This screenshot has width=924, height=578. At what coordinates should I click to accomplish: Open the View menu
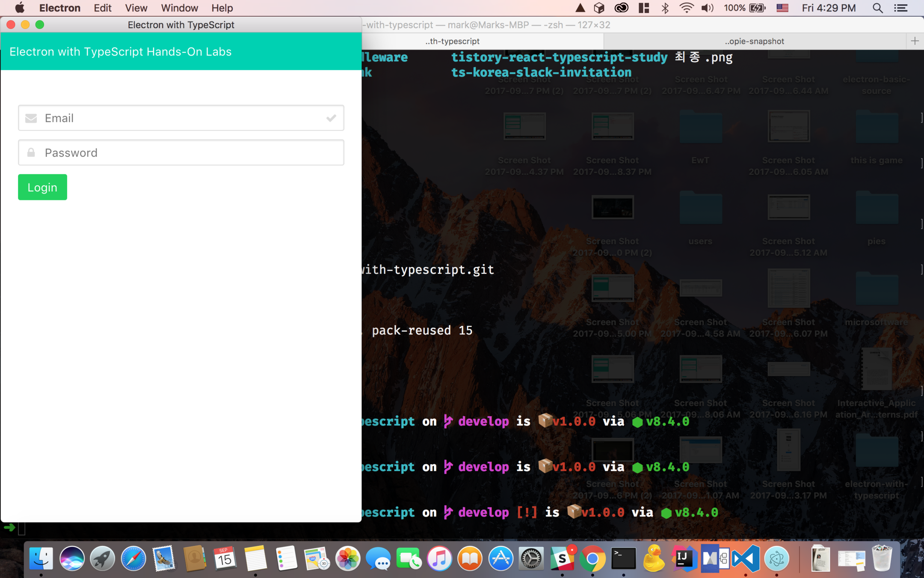136,8
